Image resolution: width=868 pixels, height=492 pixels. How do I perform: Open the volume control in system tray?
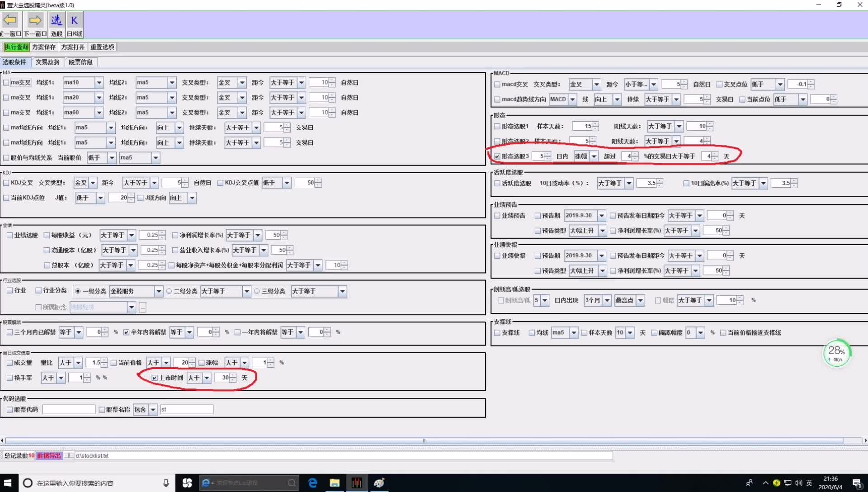point(798,483)
